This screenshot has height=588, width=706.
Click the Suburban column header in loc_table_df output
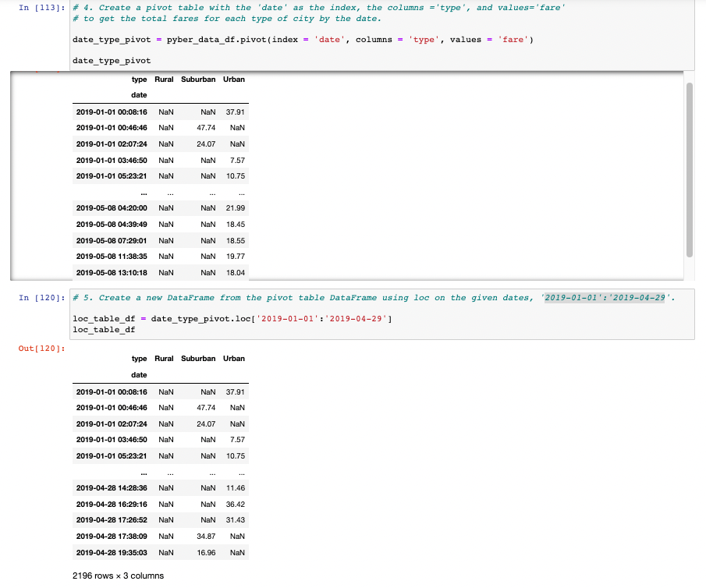197,358
